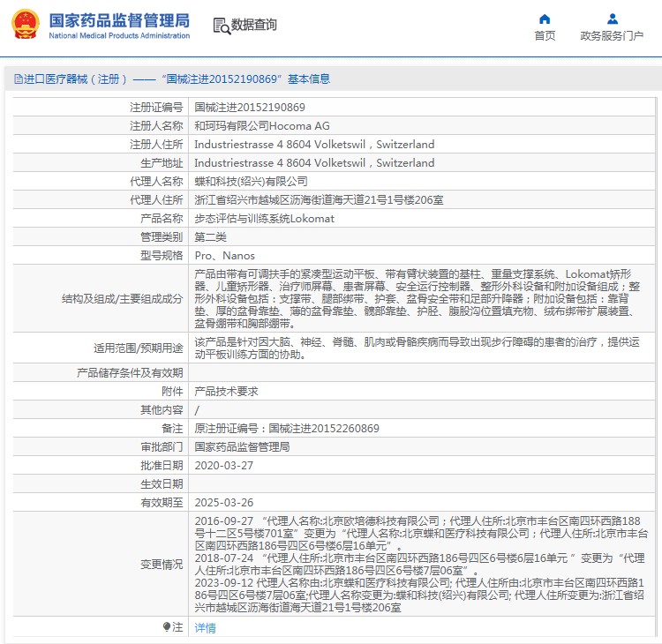Click the 注册人住所 address value

point(314,145)
